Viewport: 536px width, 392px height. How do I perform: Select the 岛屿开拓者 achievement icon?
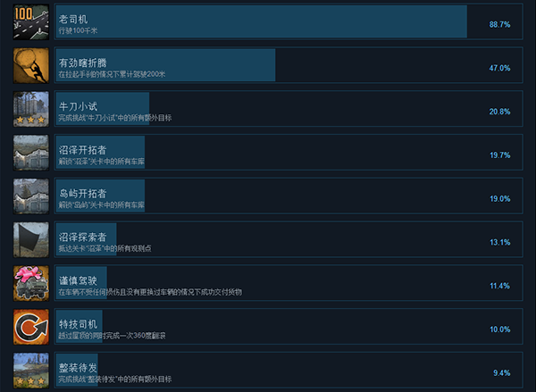(30, 196)
